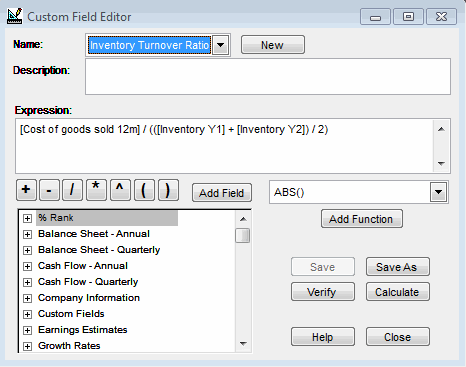The height and width of the screenshot is (367, 466).
Task: Open the Name dropdown list
Action: [x=221, y=45]
